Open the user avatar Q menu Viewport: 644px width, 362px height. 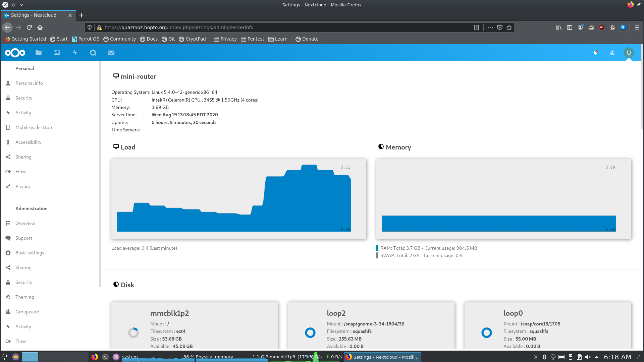[629, 53]
